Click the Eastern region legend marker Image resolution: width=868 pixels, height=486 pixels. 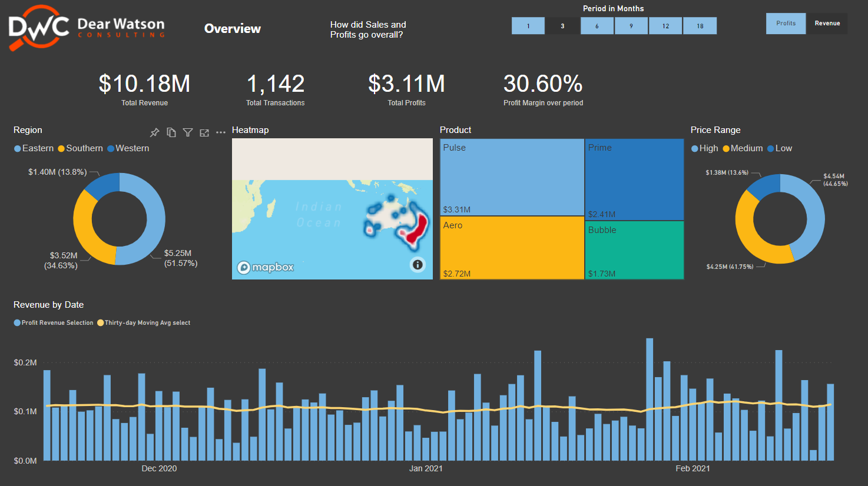pos(18,149)
